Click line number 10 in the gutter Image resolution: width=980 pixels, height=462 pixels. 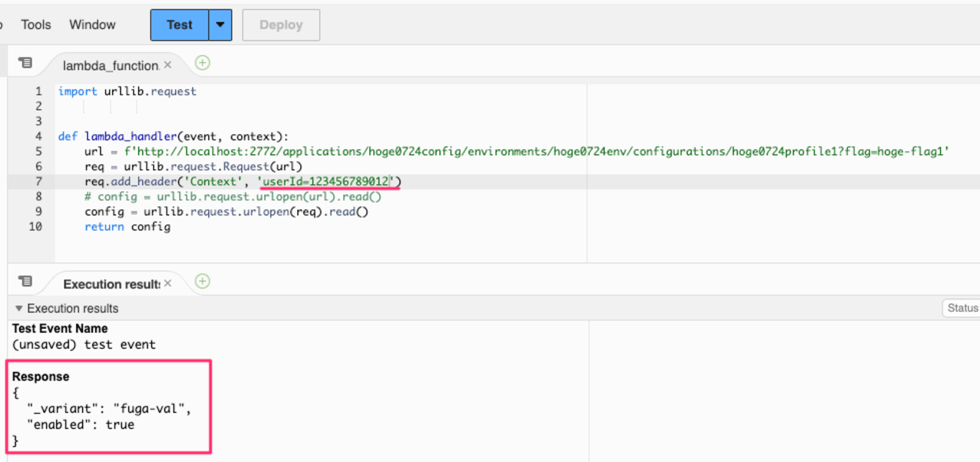pos(35,227)
